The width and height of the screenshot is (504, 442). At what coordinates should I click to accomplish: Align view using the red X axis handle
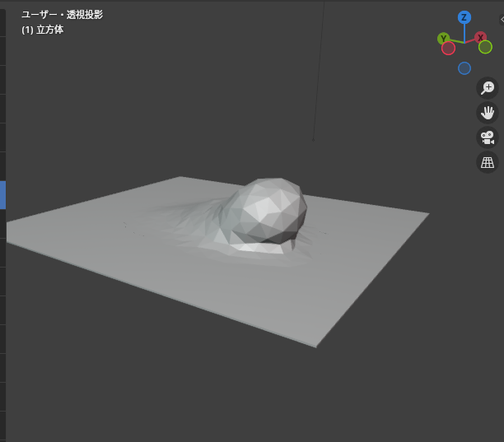[x=481, y=38]
